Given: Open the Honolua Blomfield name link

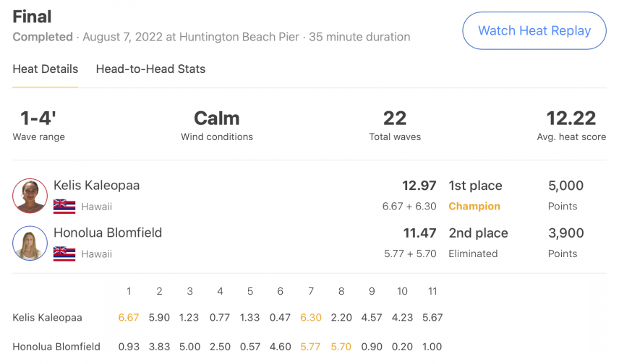Looking at the screenshot, I should (108, 233).
